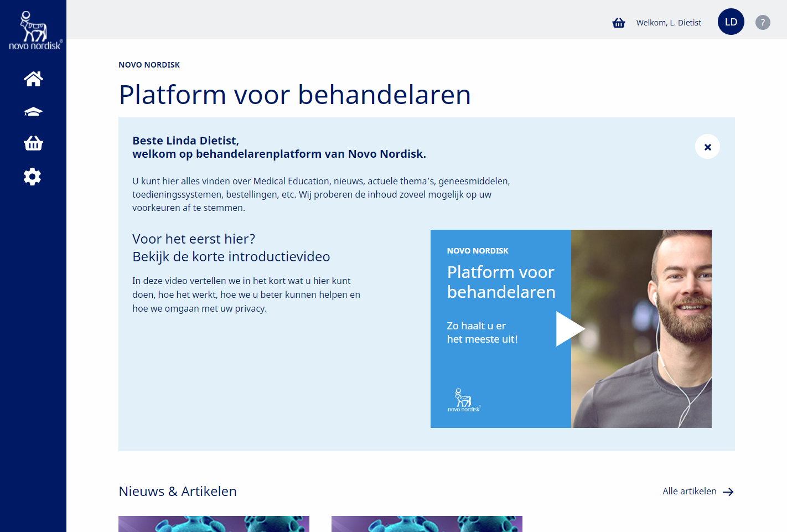Image resolution: width=787 pixels, height=532 pixels.
Task: Click the help question mark icon
Action: click(x=763, y=22)
